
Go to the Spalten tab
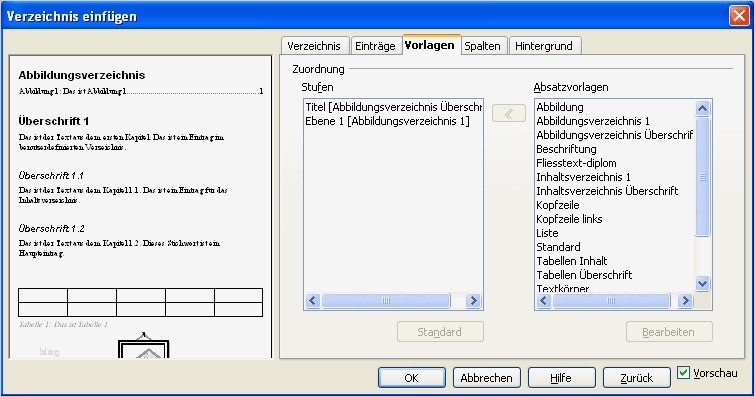pyautogui.click(x=483, y=46)
